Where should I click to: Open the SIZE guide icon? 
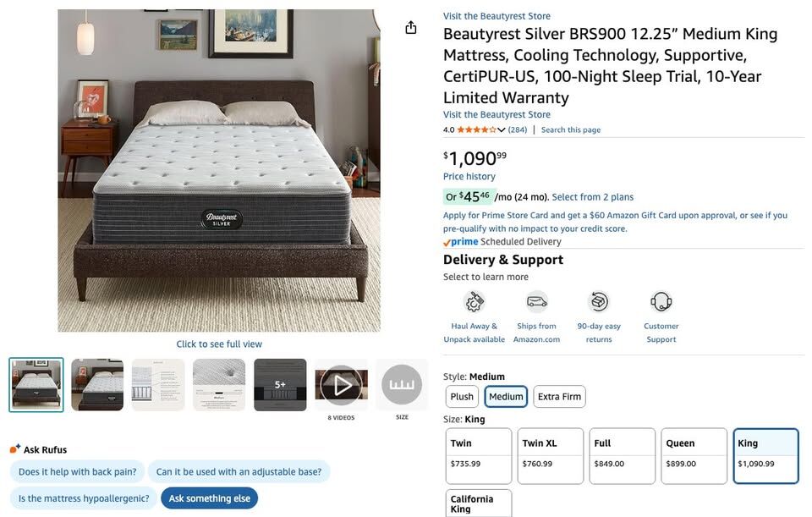(x=402, y=385)
